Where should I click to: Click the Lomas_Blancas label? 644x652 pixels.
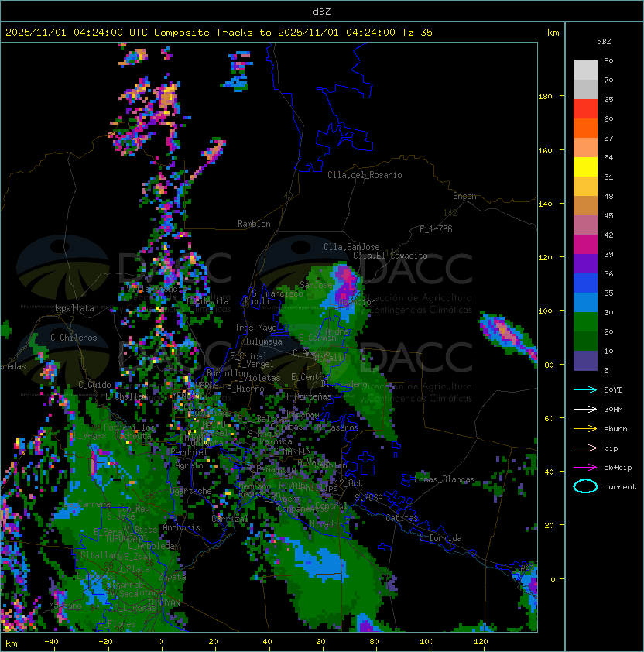click(444, 479)
